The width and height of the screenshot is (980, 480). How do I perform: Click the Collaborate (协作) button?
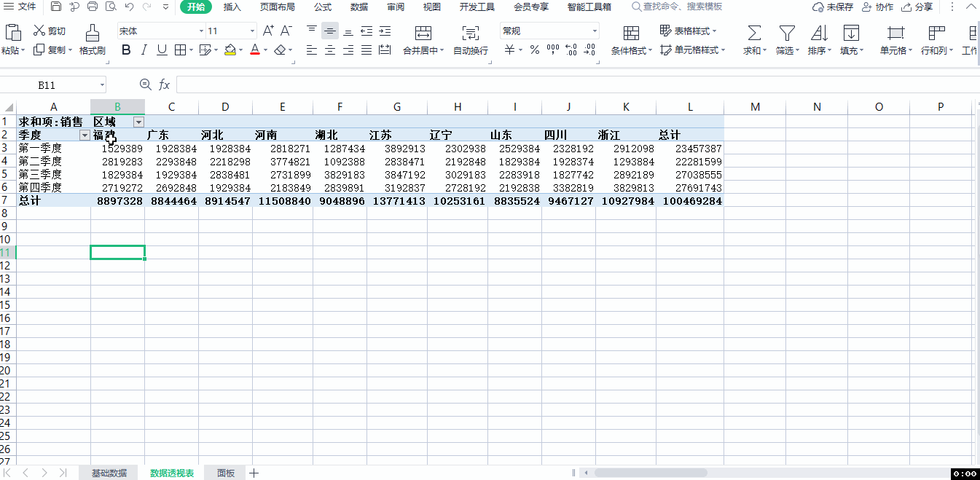click(x=877, y=7)
